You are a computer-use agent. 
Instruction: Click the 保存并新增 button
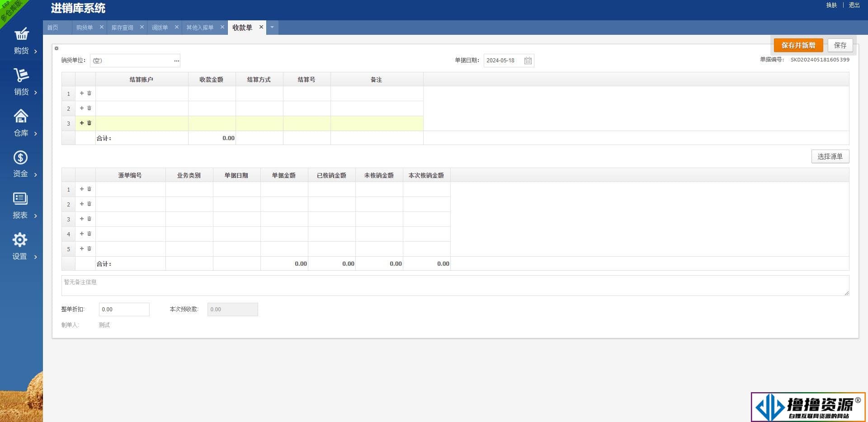[x=798, y=45]
